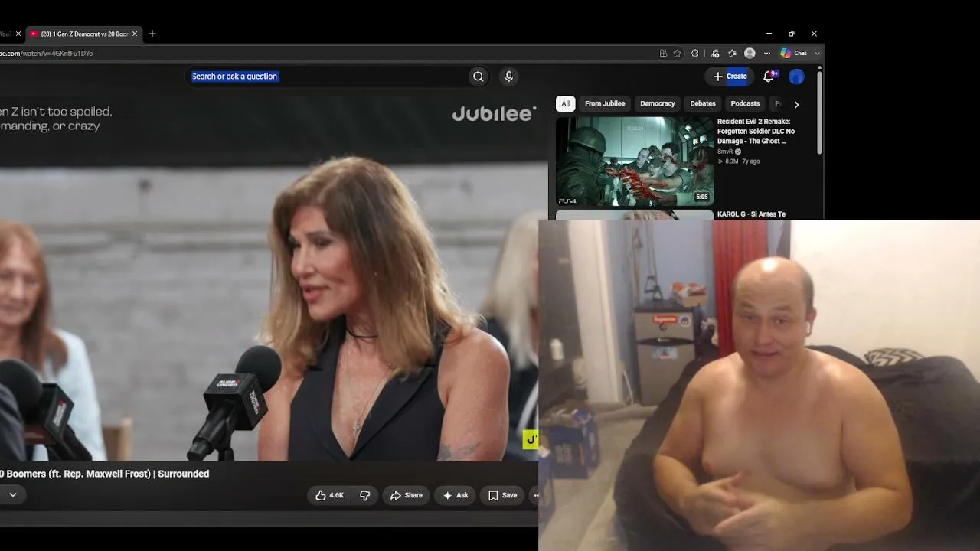Screen dimensions: 980x551
Task: Open the YouTube account avatar menu
Action: [796, 77]
